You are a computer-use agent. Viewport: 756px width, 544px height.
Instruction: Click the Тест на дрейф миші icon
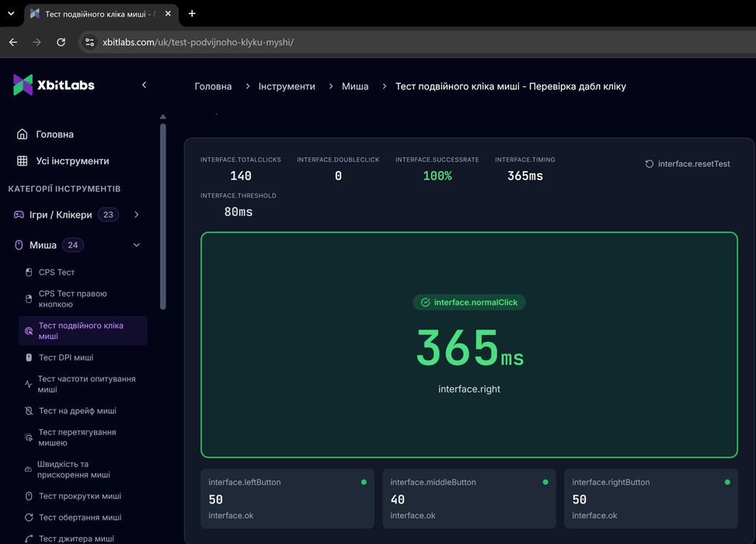[x=29, y=411]
